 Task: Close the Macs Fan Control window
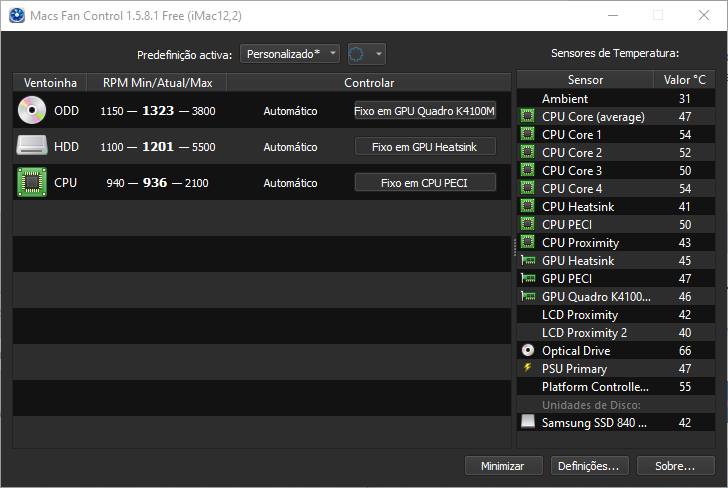click(x=703, y=15)
